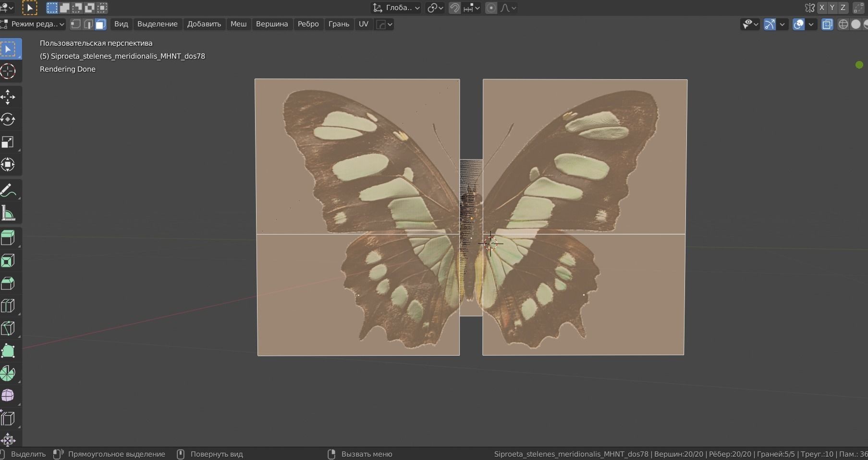The image size is (868, 460).
Task: Open object visibility and selectability dropdown
Action: 750,24
